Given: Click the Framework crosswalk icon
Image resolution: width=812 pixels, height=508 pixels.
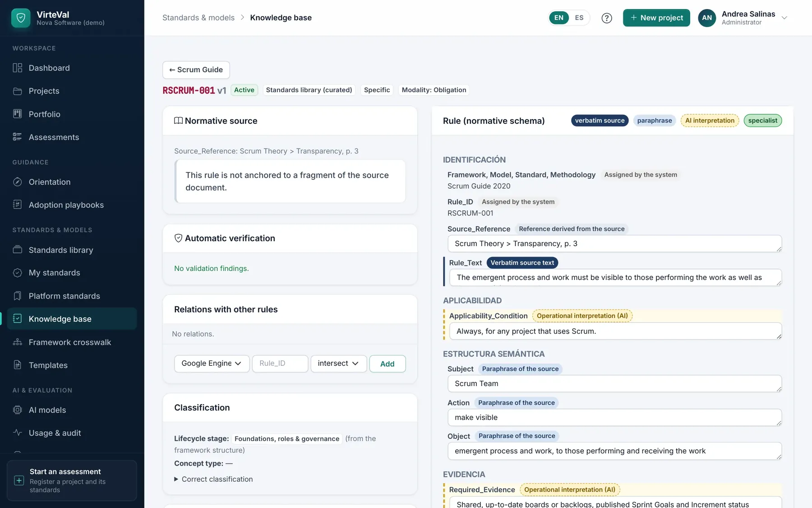Looking at the screenshot, I should point(18,342).
